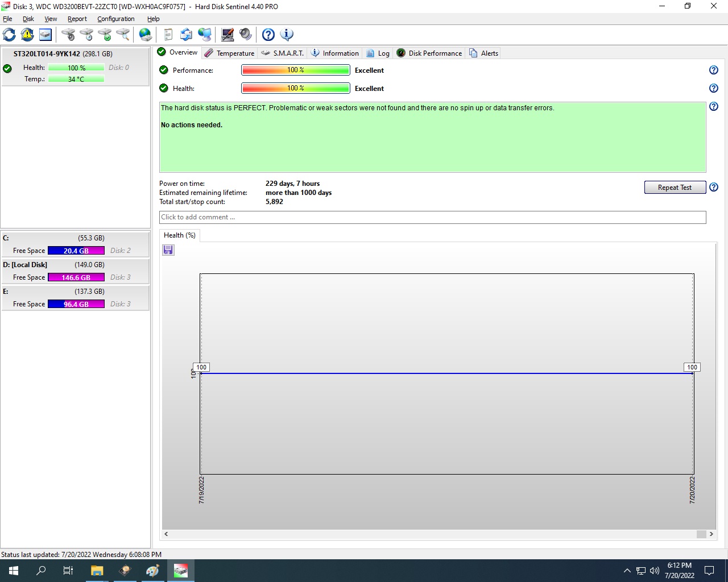The height and width of the screenshot is (582, 728).
Task: Switch to the S.M.A.R.T. tab
Action: (283, 53)
